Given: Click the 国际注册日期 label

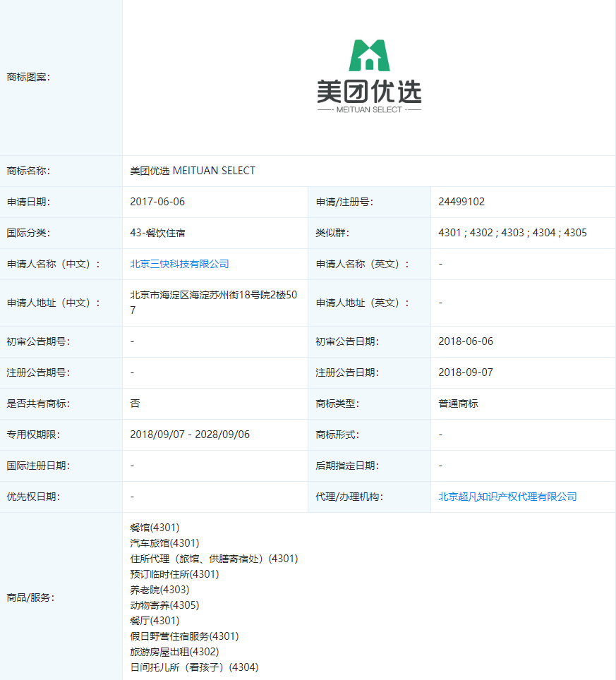Looking at the screenshot, I should pyautogui.click(x=38, y=466).
